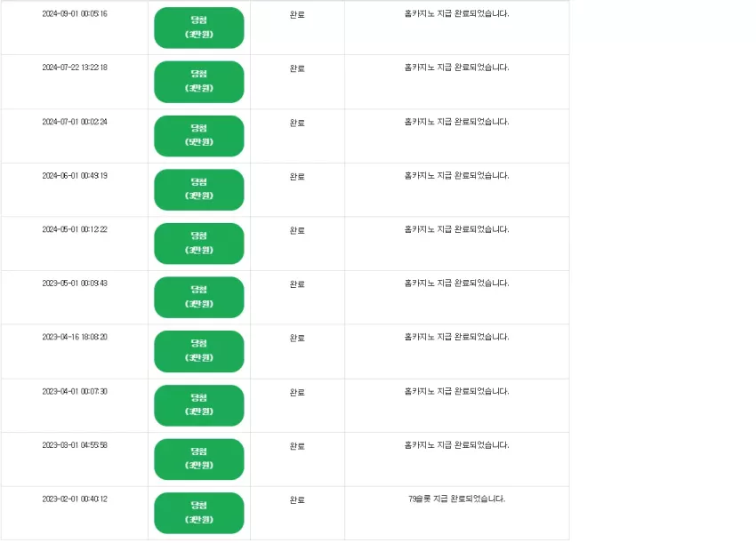Viewport: 756px width, 543px height.
Task: Select the 2023-05-01 00:09:43 date cell
Action: 75,283
